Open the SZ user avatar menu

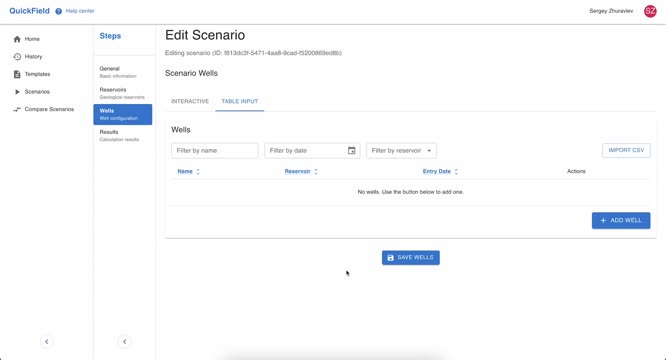650,11
